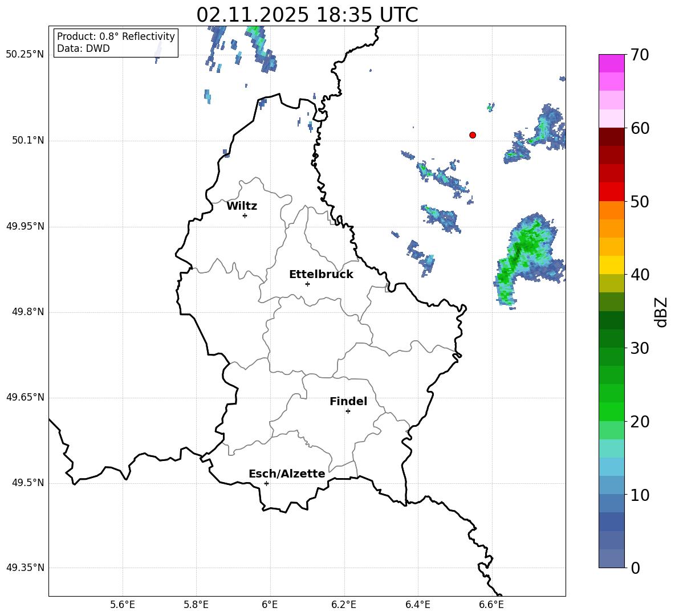Click the 30 tick on colorbar
This screenshot has height=616, width=675.
click(640, 348)
